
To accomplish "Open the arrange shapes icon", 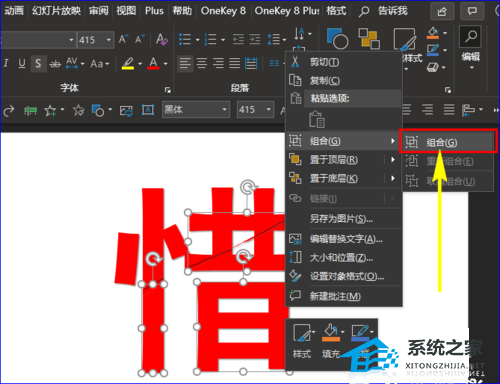I will (x=369, y=39).
